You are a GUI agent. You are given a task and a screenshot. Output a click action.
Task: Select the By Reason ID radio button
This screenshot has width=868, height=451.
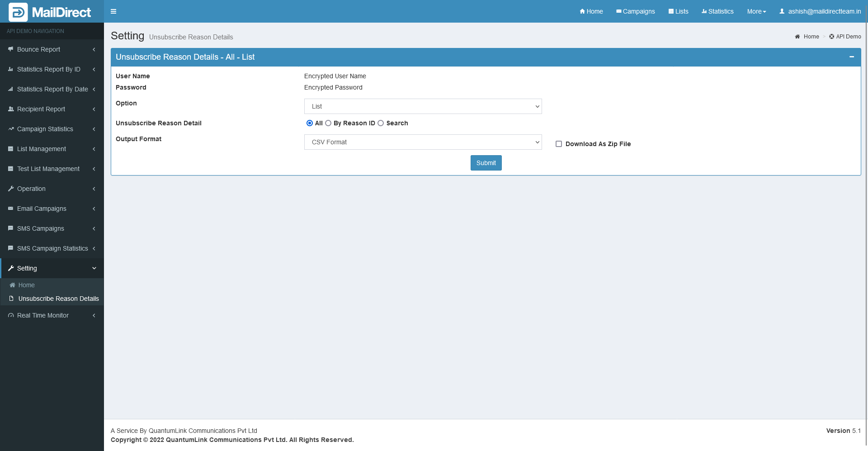328,123
